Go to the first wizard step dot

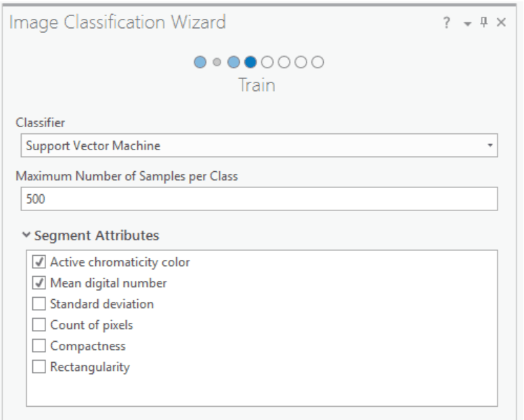pyautogui.click(x=201, y=62)
